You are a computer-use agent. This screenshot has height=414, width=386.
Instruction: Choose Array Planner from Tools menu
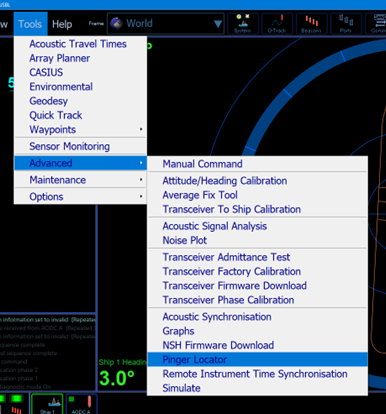coord(80,58)
